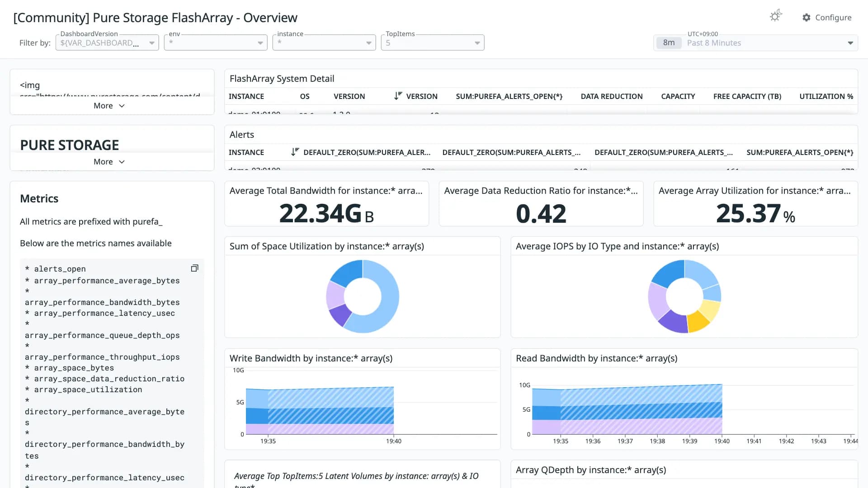Open the env filter dropdown
This screenshot has height=488, width=868.
click(216, 42)
